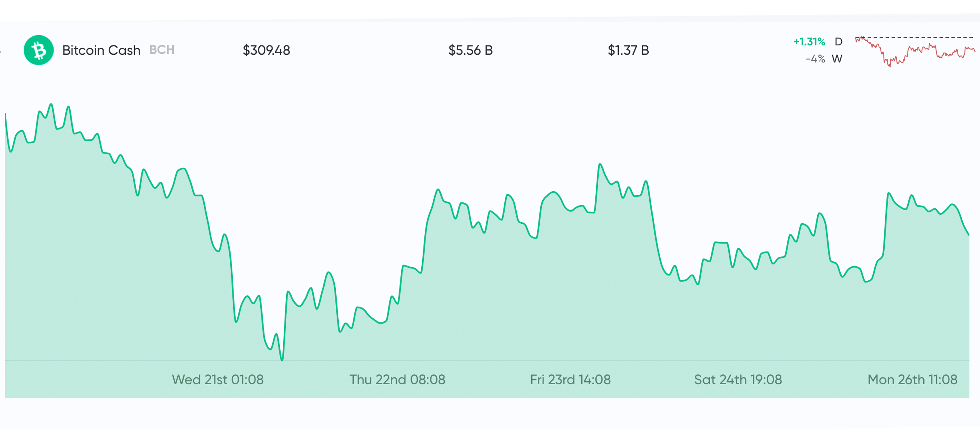Click the +1.31% daily change figure

click(809, 41)
